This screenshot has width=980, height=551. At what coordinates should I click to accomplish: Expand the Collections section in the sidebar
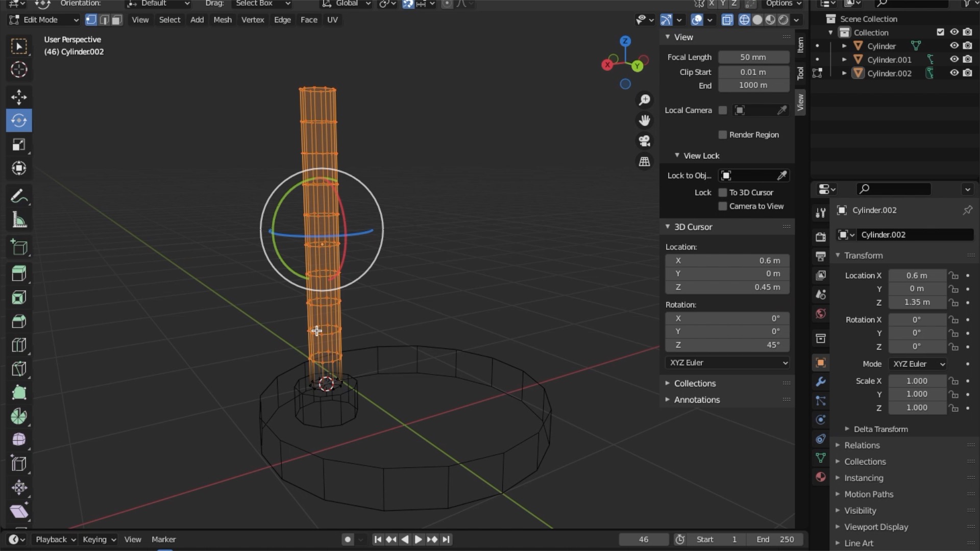coord(695,383)
